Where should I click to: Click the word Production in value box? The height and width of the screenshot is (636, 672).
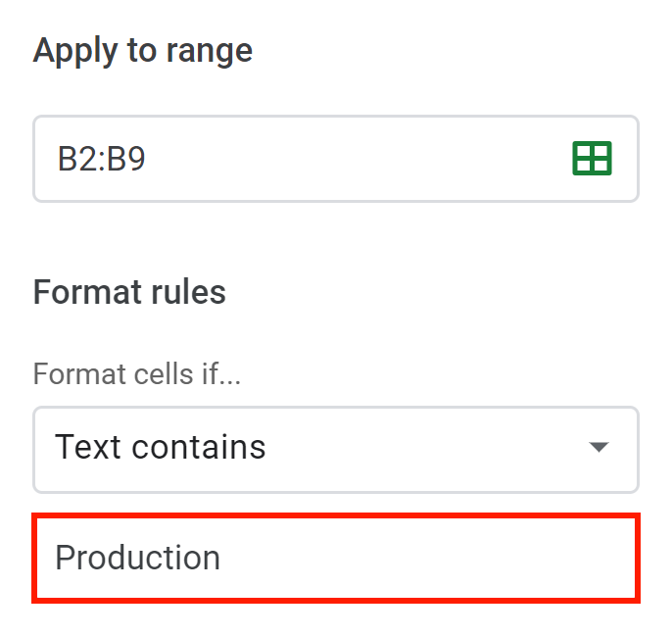(x=137, y=558)
